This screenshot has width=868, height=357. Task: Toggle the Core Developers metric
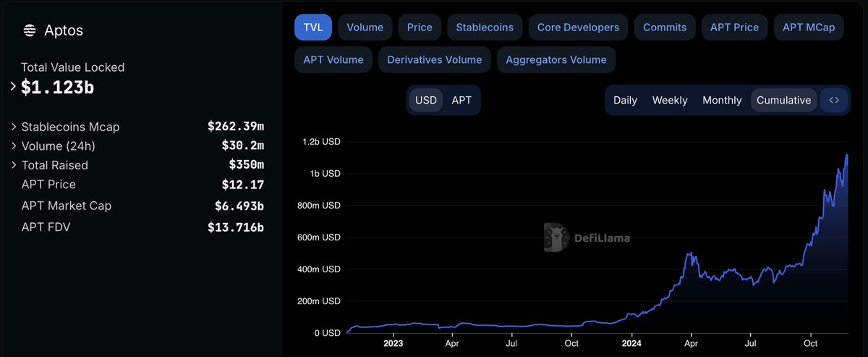(578, 28)
